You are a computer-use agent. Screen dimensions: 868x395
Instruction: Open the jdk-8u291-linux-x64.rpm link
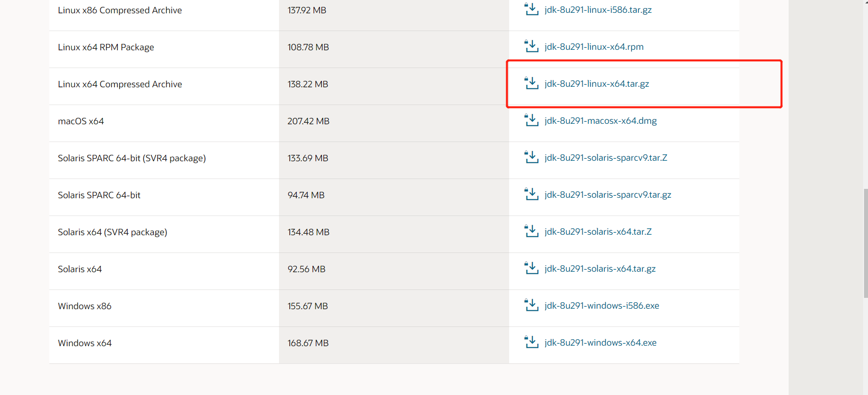pyautogui.click(x=594, y=47)
